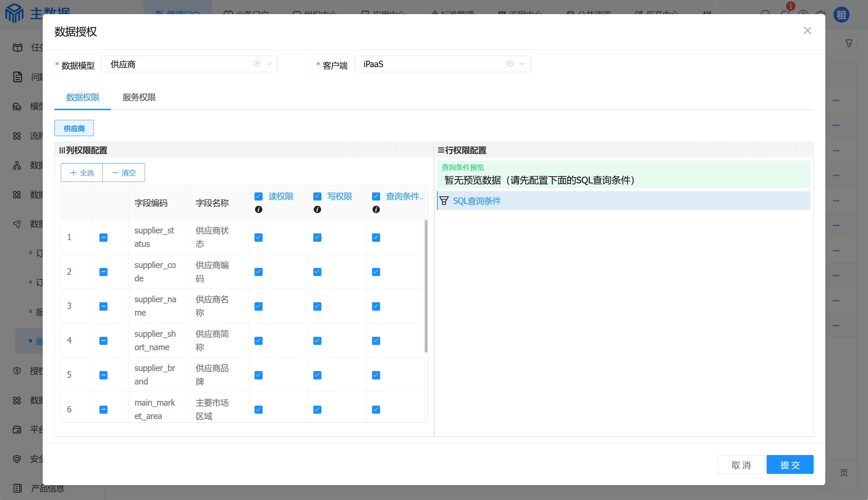
Task: Click the 清空 clear button
Action: coord(124,173)
